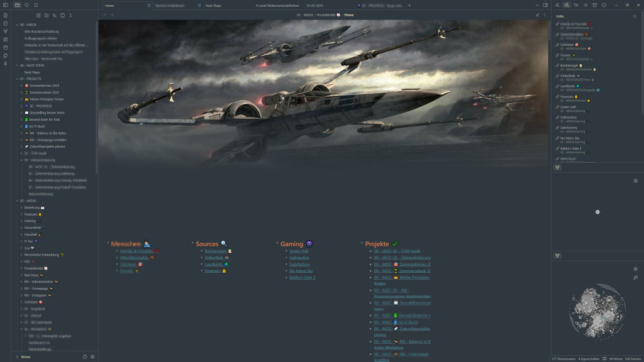The image size is (644, 362).
Task: Open the iKnow vault switcher
Action: [x=26, y=356]
